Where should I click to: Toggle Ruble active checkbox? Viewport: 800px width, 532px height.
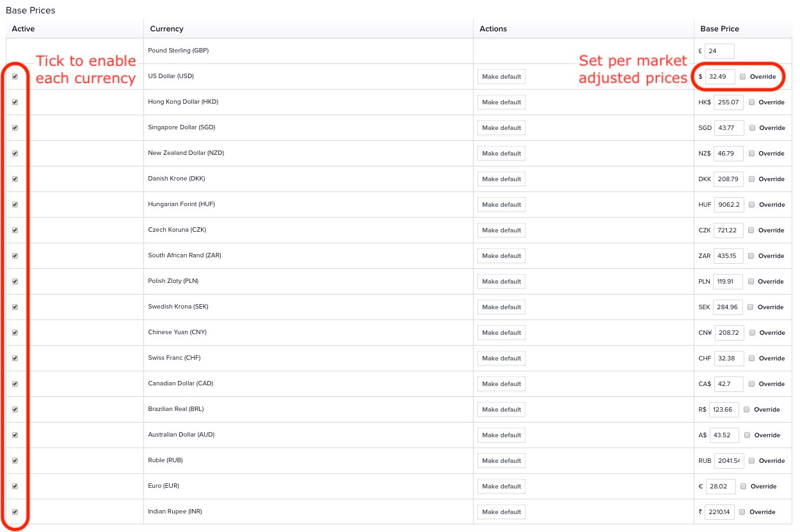pyautogui.click(x=15, y=461)
